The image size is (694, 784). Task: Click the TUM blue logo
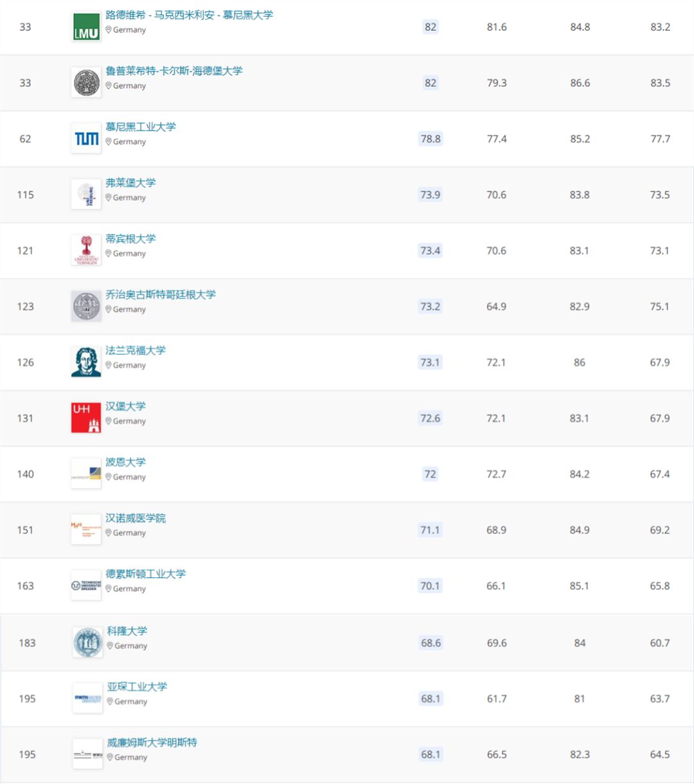coord(86,139)
